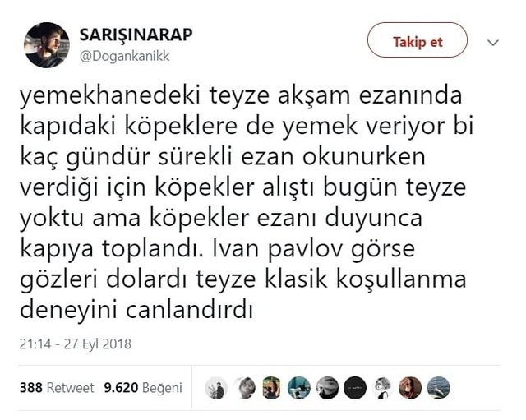Viewport: 526px width, 420px height.
Task: Click the solid black liker avatar
Action: click(x=354, y=388)
